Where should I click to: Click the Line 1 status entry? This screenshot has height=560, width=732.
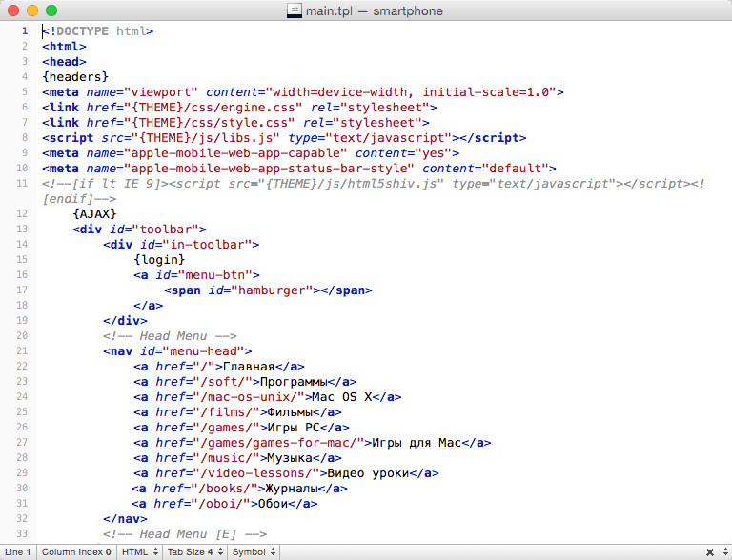(18, 552)
